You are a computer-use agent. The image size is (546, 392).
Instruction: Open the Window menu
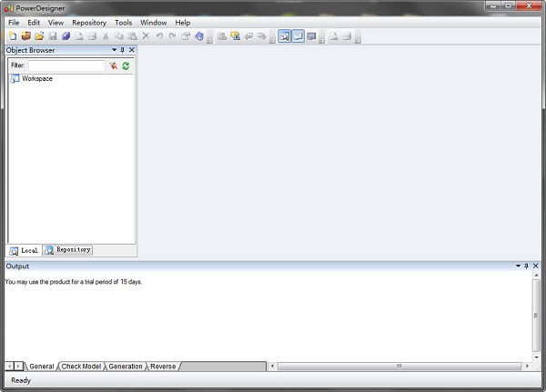coord(153,23)
